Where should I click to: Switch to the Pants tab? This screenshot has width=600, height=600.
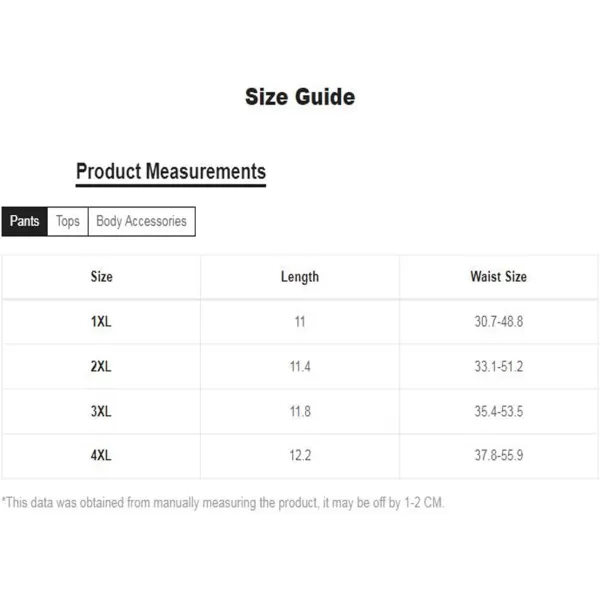24,222
